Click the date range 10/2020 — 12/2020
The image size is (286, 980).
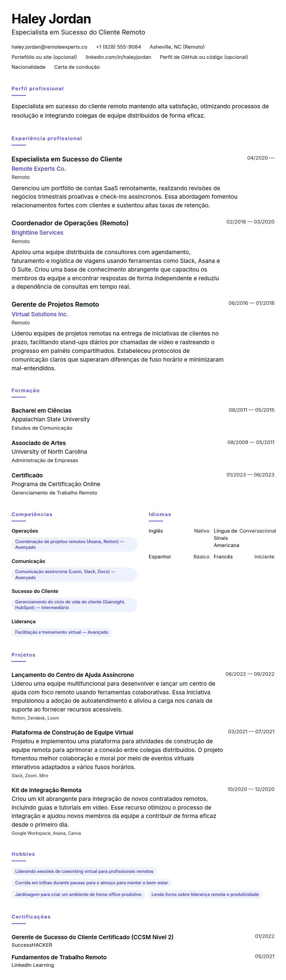[251, 789]
